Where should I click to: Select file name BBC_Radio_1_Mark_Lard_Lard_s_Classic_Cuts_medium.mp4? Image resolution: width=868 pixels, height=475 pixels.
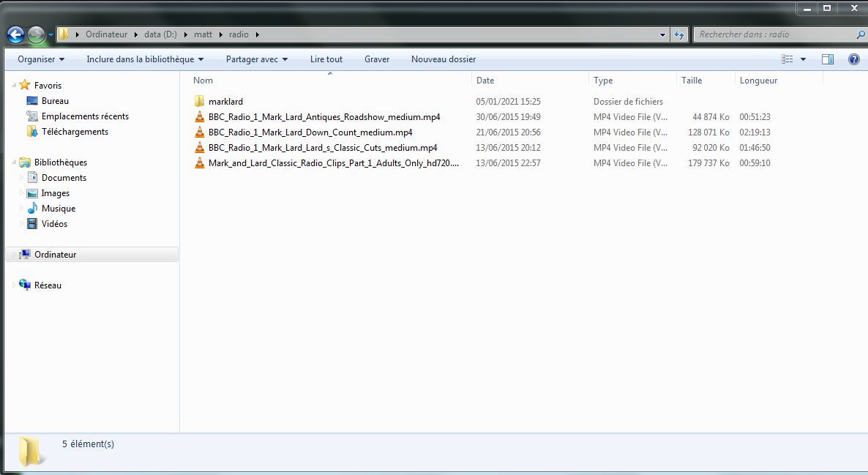click(x=323, y=148)
